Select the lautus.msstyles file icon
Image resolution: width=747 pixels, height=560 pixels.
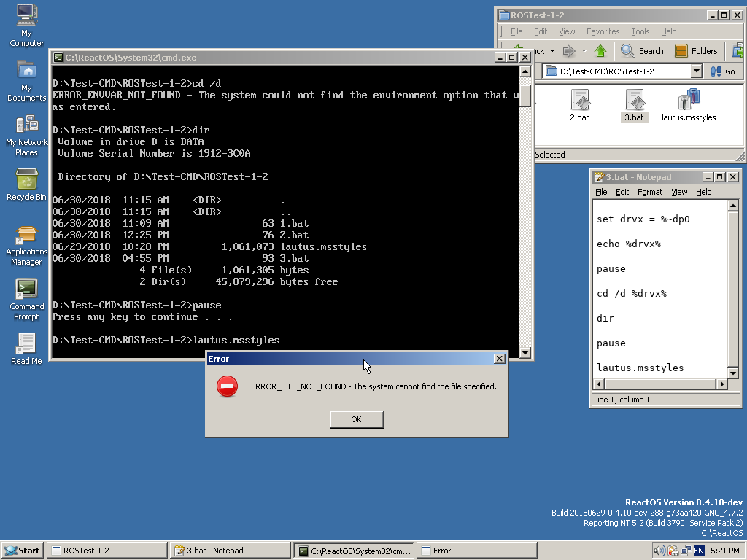688,101
